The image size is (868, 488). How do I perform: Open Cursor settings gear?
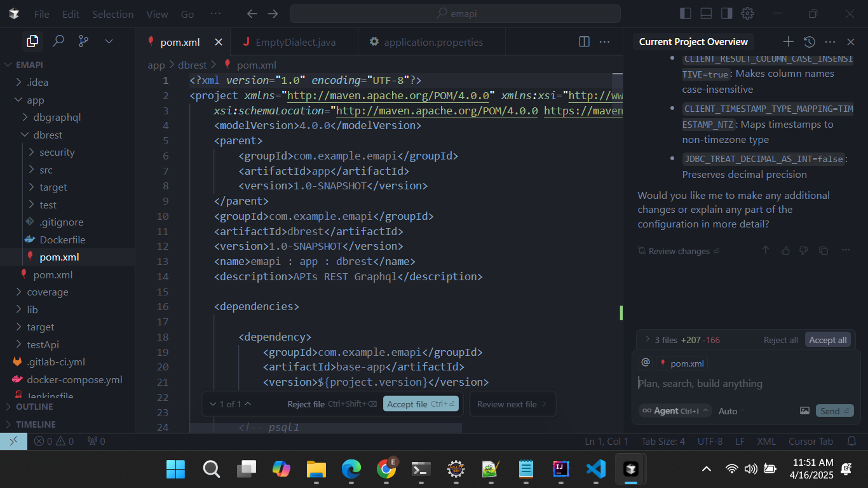748,13
